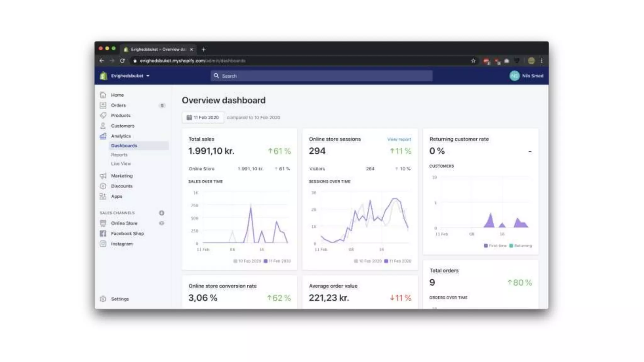Add a sales channel with the plus button
The height and width of the screenshot is (362, 644).
[162, 213]
